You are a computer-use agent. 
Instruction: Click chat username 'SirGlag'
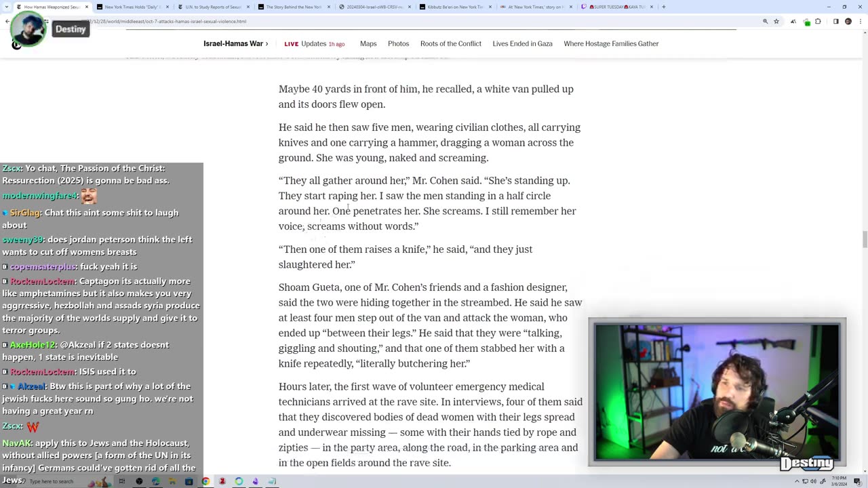(25, 212)
